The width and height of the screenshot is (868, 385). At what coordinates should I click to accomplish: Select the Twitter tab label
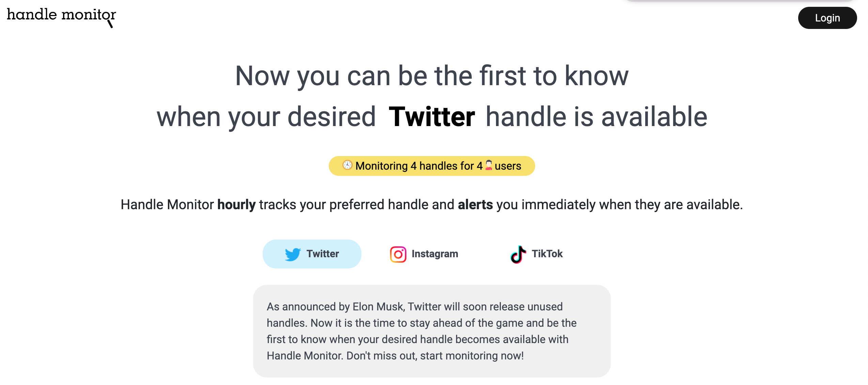pos(323,254)
